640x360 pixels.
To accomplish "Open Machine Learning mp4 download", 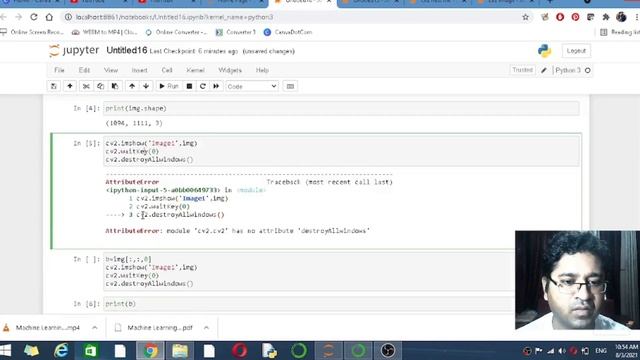I will (42, 328).
